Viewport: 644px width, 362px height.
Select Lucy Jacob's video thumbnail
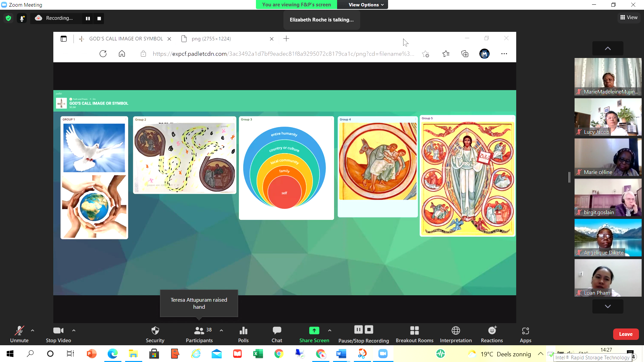(608, 117)
